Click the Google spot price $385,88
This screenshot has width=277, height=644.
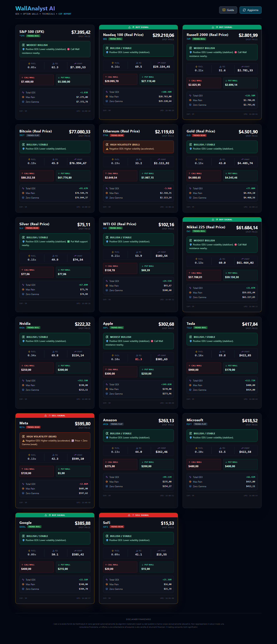point(83,523)
